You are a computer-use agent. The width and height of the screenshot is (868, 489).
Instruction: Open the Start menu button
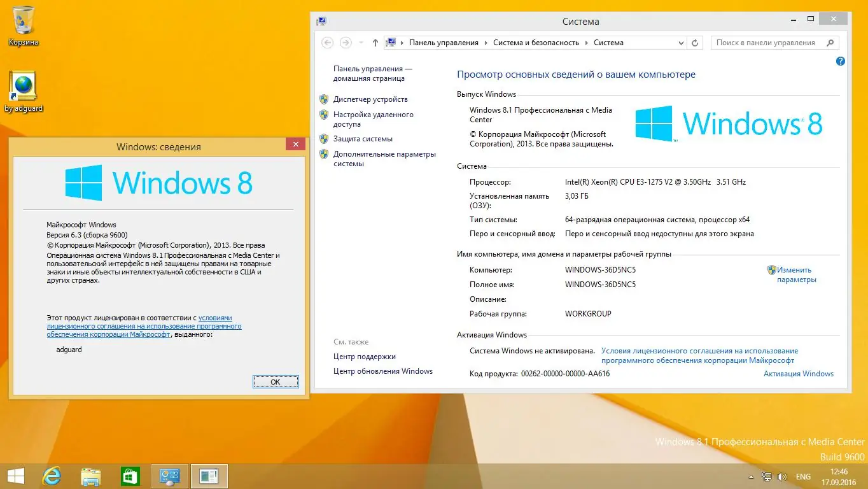click(x=16, y=476)
